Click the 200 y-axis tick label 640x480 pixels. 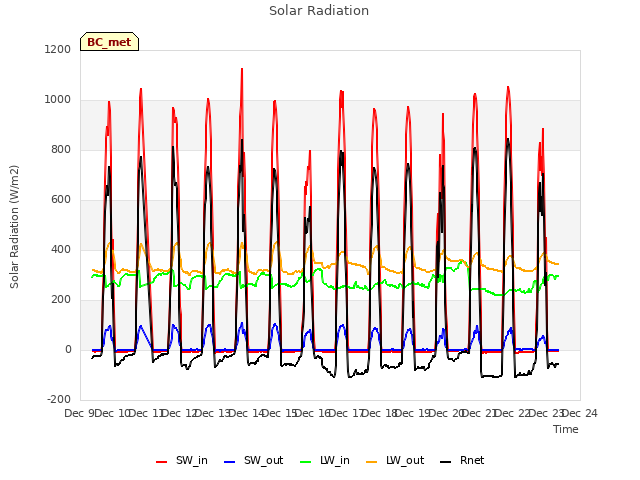[x=61, y=300]
